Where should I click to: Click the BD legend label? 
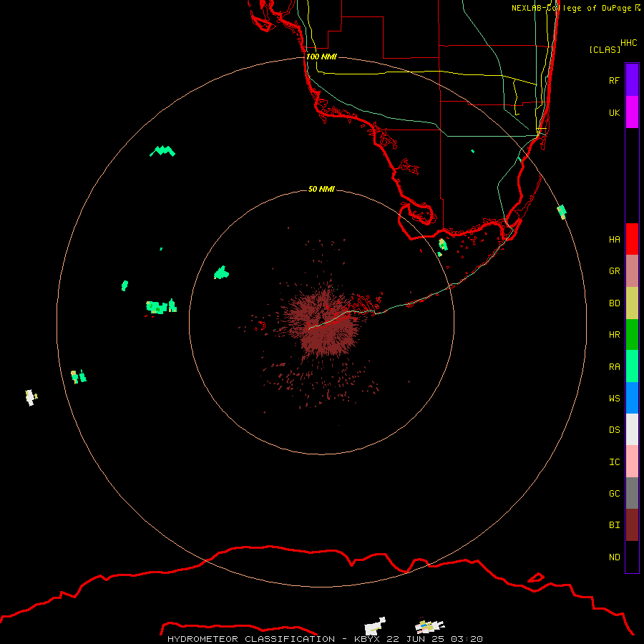(614, 303)
